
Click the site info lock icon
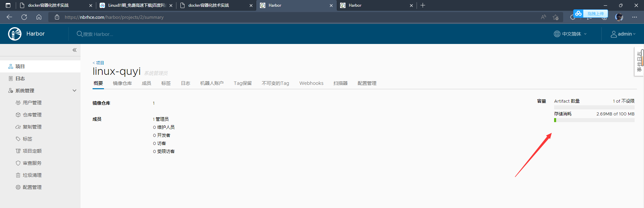click(57, 17)
